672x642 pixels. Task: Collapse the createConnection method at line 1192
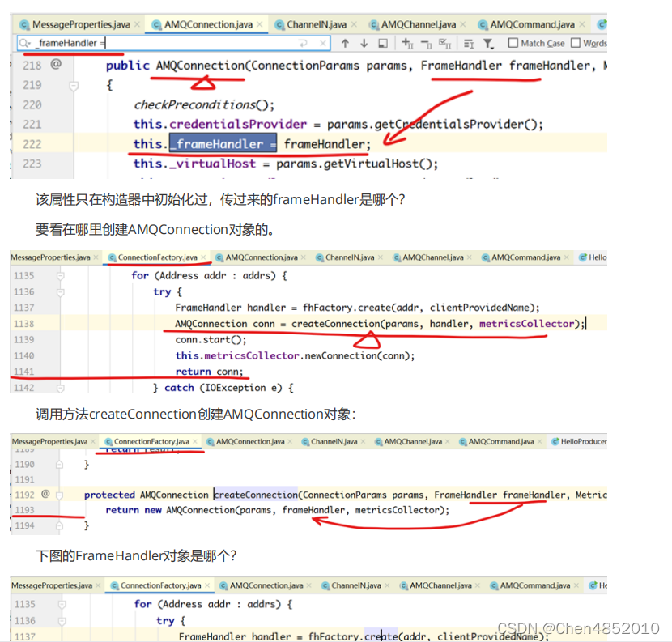pos(60,495)
